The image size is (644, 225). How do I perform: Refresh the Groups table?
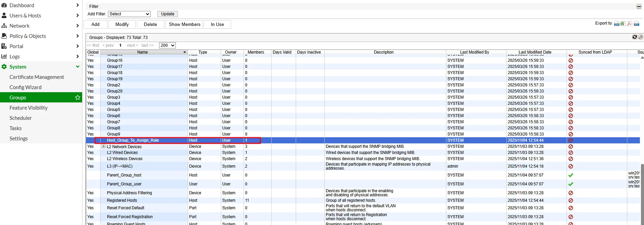[635, 37]
